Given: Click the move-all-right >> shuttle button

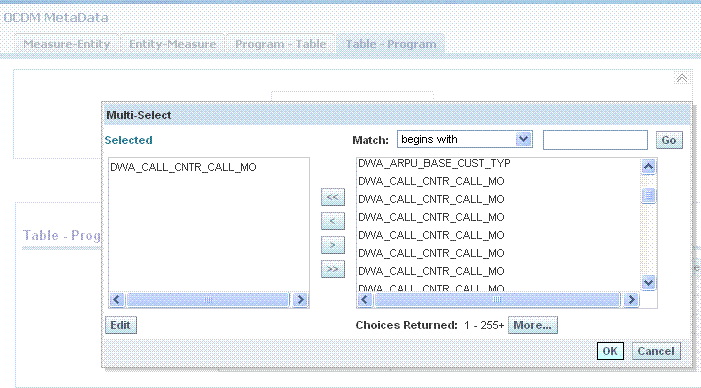Looking at the screenshot, I should tap(333, 269).
